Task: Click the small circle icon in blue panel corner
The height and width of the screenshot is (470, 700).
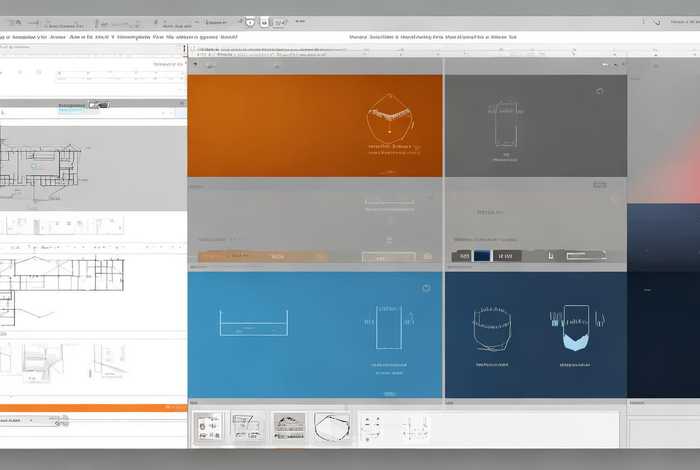Action: coord(426,288)
